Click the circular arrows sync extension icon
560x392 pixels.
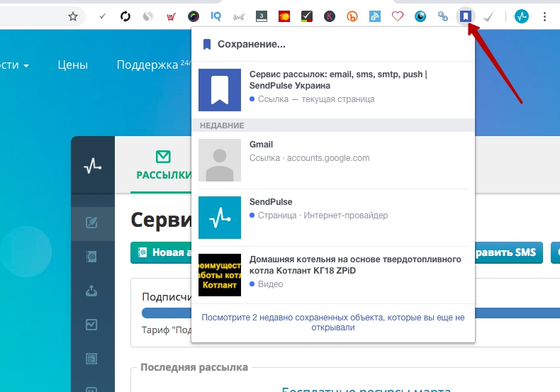(125, 16)
